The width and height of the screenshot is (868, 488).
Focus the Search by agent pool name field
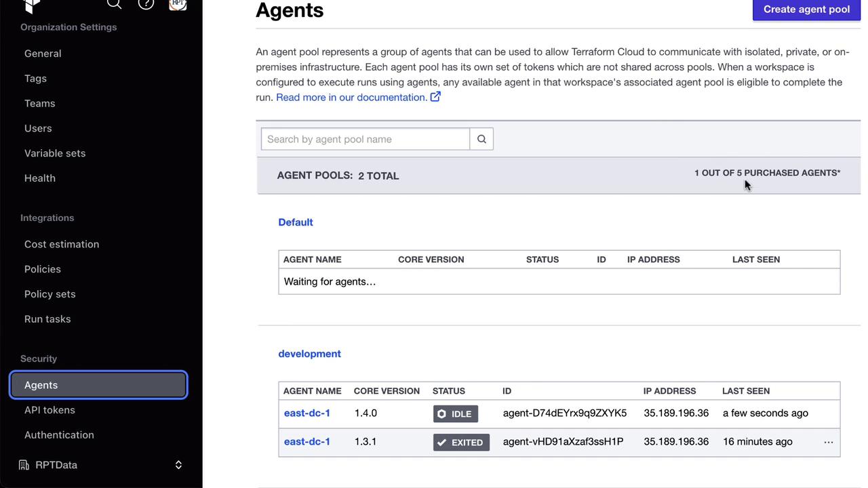click(365, 139)
